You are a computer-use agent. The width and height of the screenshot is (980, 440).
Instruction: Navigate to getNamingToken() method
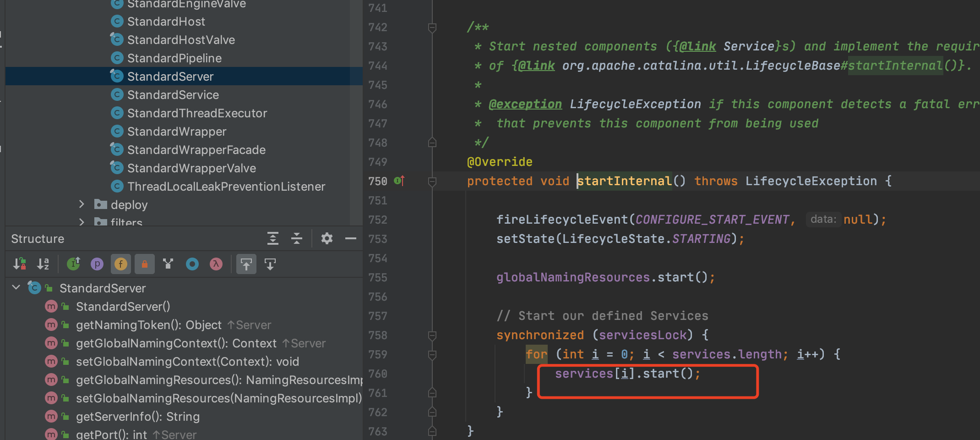tap(149, 325)
